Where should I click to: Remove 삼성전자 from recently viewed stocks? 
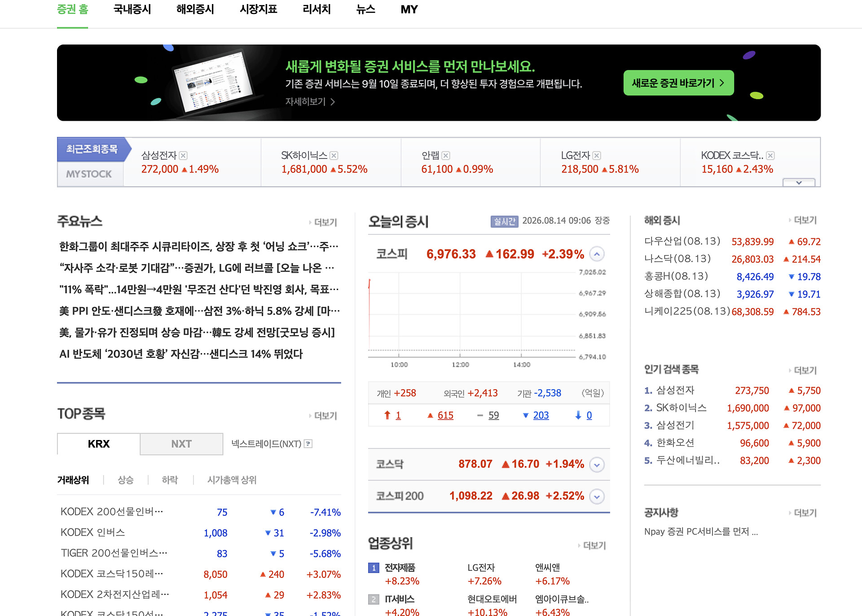(183, 155)
